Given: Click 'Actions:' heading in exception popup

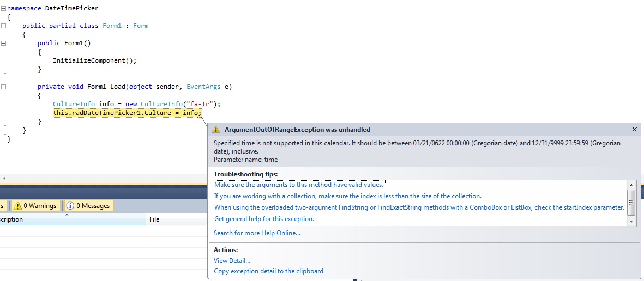Looking at the screenshot, I should coord(226,250).
